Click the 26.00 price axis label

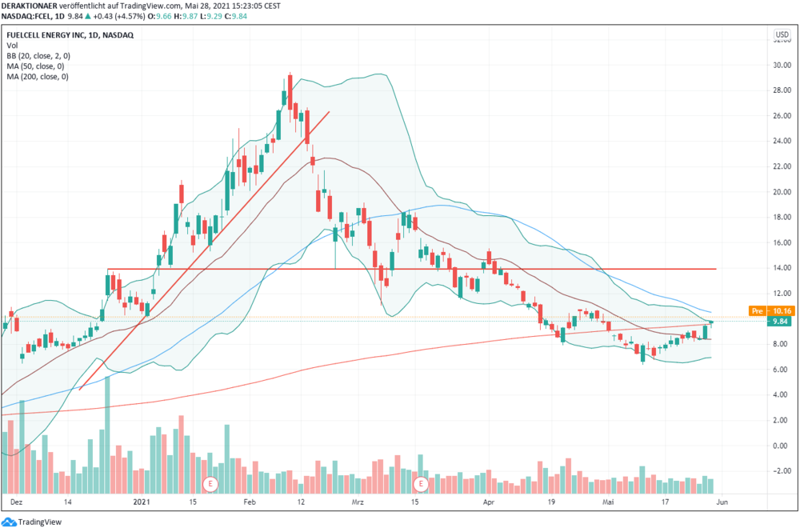click(782, 116)
